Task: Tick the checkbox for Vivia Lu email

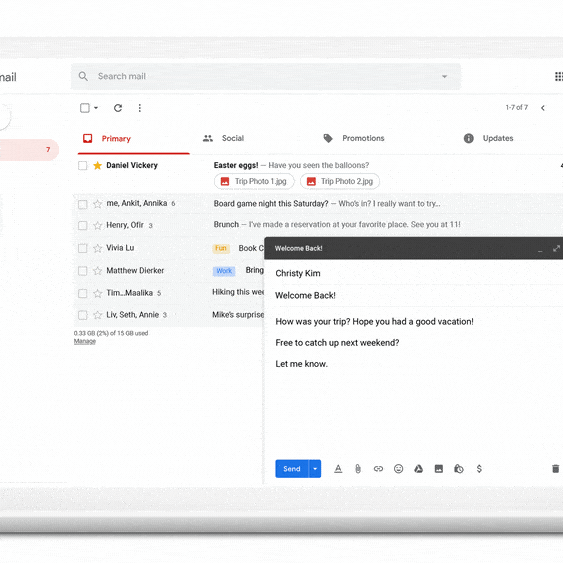Action: pos(83,248)
